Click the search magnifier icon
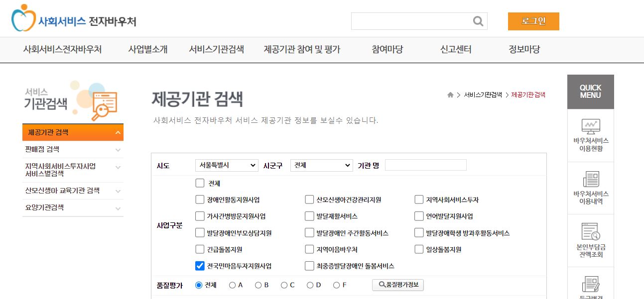The height and width of the screenshot is (299, 644). point(477,21)
